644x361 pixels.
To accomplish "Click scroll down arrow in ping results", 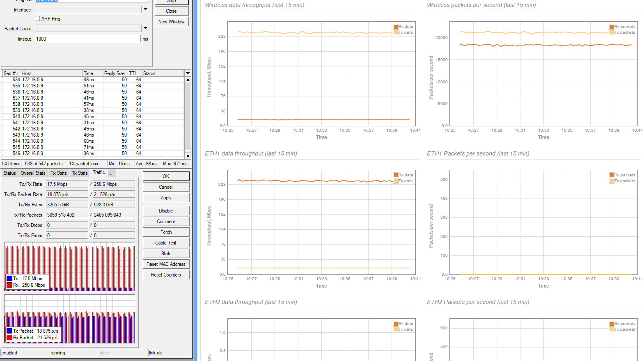I will click(x=188, y=156).
